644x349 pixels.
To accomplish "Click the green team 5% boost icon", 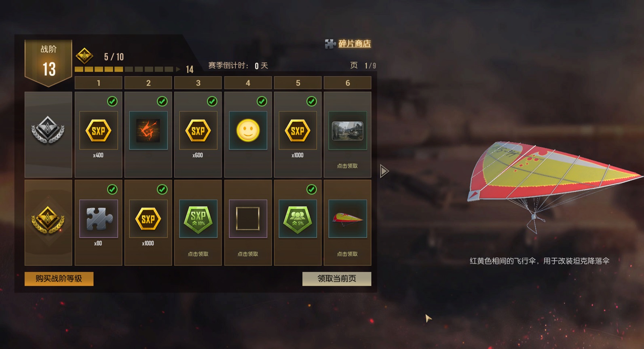I will tap(298, 219).
